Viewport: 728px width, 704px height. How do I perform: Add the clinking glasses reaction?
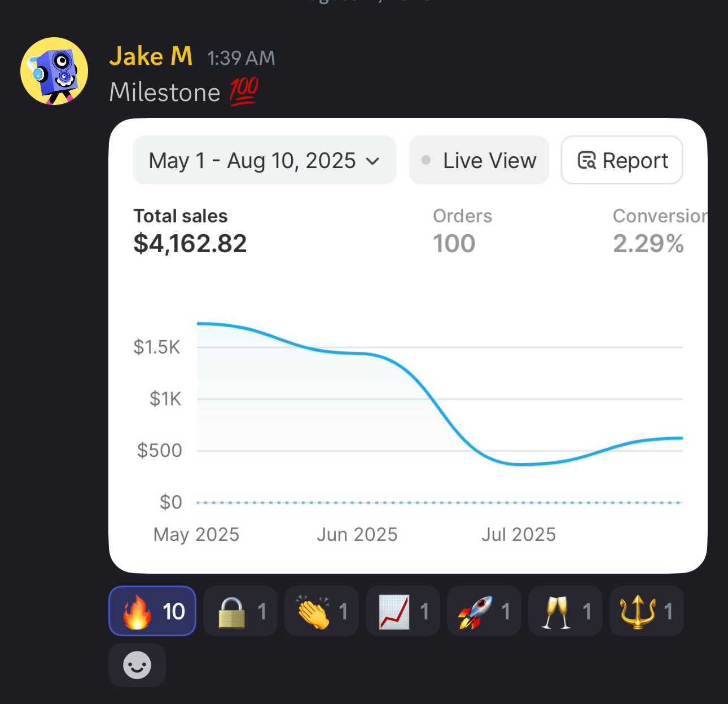click(x=565, y=611)
